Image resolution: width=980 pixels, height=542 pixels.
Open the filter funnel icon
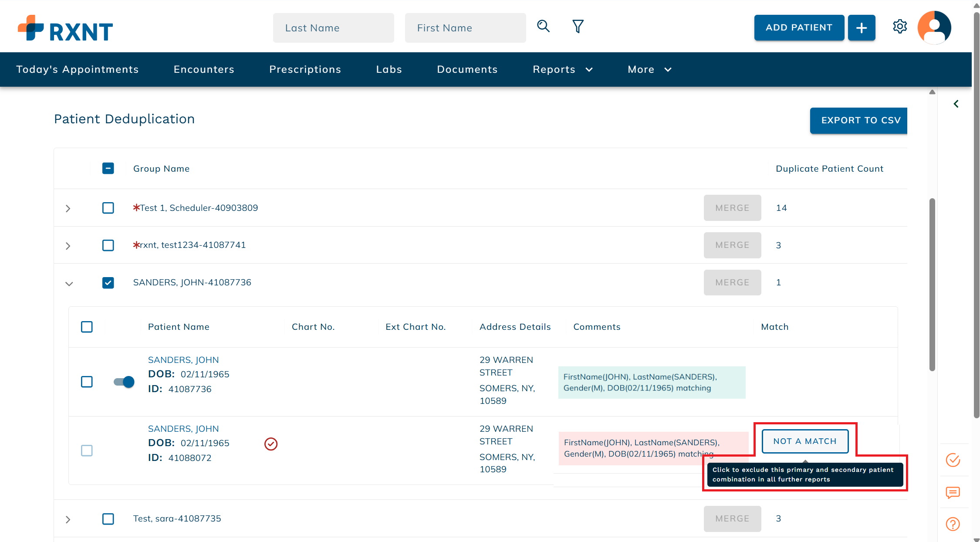pos(578,27)
